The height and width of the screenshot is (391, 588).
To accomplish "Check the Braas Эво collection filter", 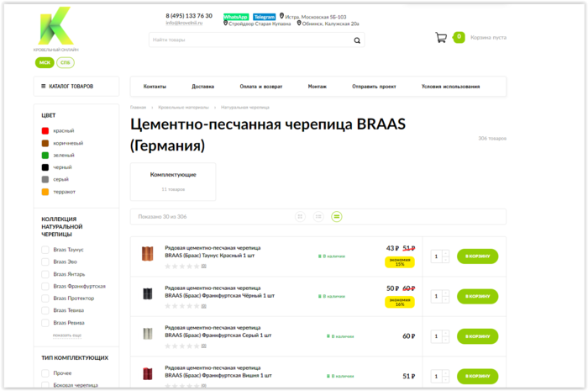I will pos(45,262).
